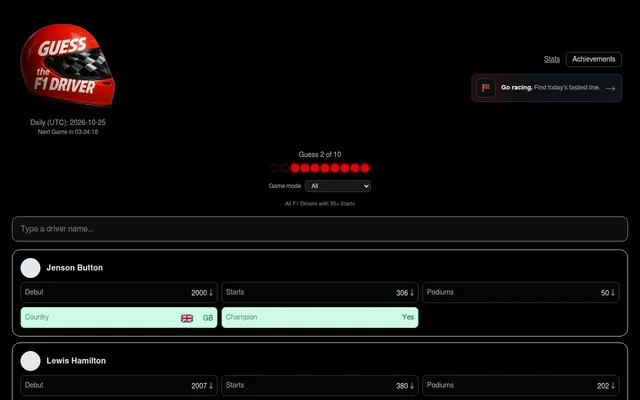Click the Lewis Hamilton name

pyautogui.click(x=76, y=361)
